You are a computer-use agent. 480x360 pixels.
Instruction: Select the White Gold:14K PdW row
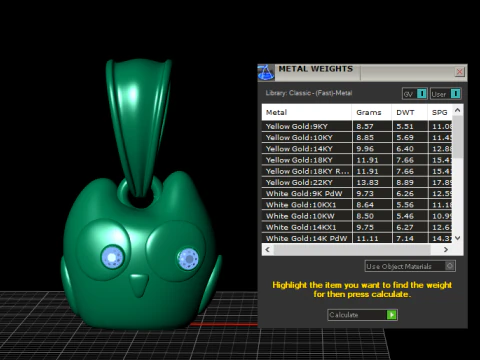(x=357, y=238)
